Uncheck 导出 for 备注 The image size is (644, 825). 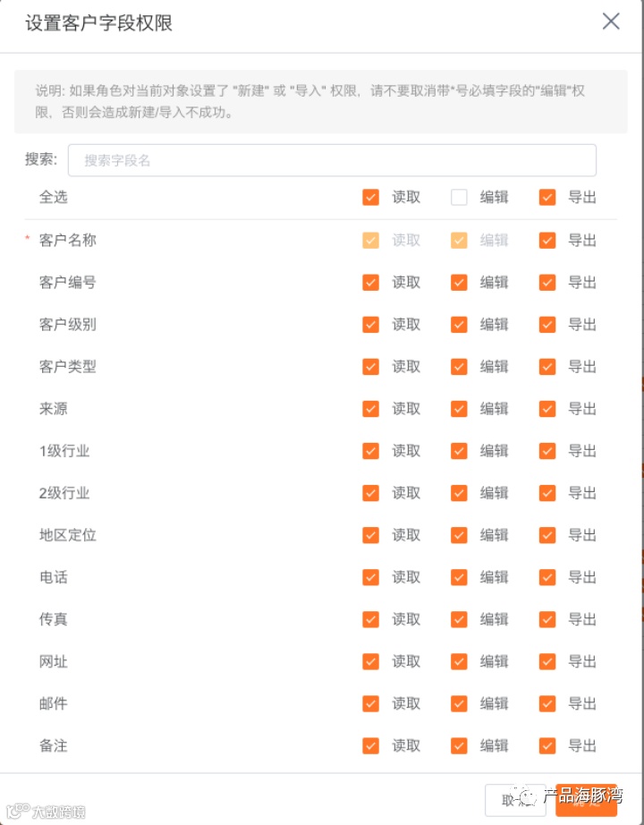pos(547,745)
